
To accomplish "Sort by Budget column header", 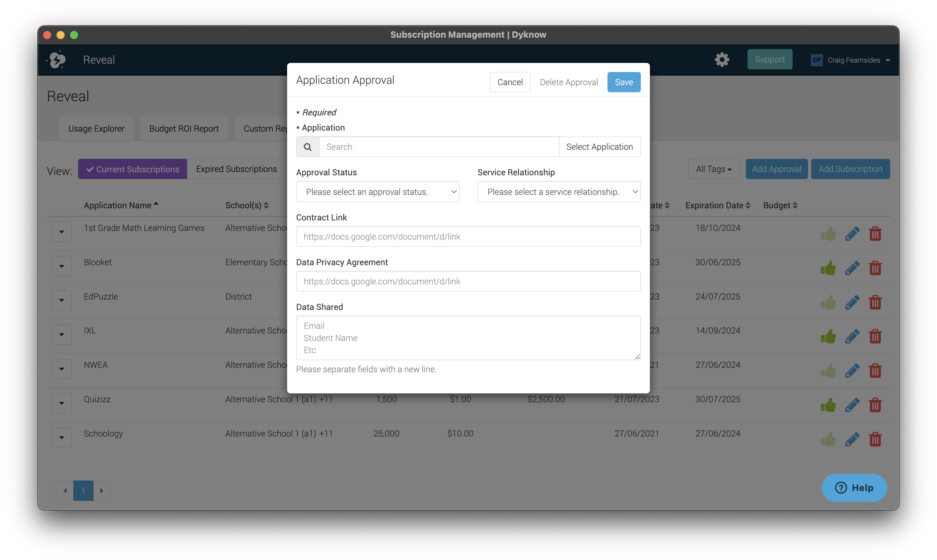I will (780, 205).
